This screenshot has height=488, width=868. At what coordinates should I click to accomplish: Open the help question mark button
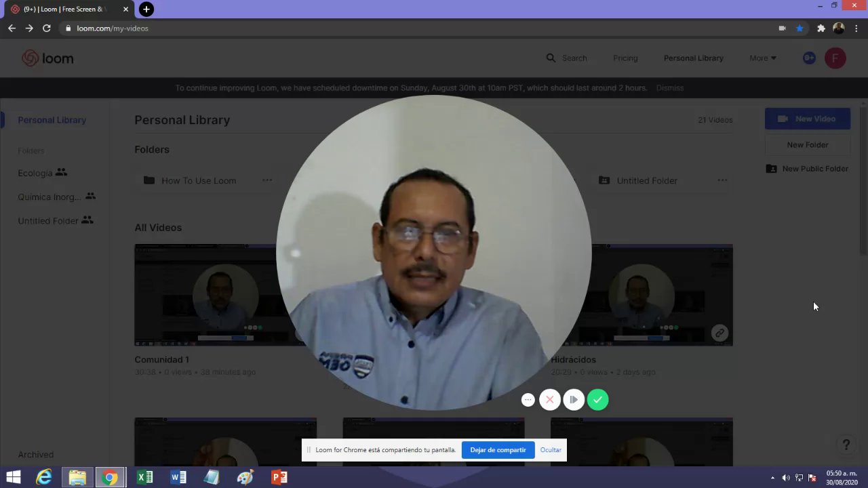point(846,445)
